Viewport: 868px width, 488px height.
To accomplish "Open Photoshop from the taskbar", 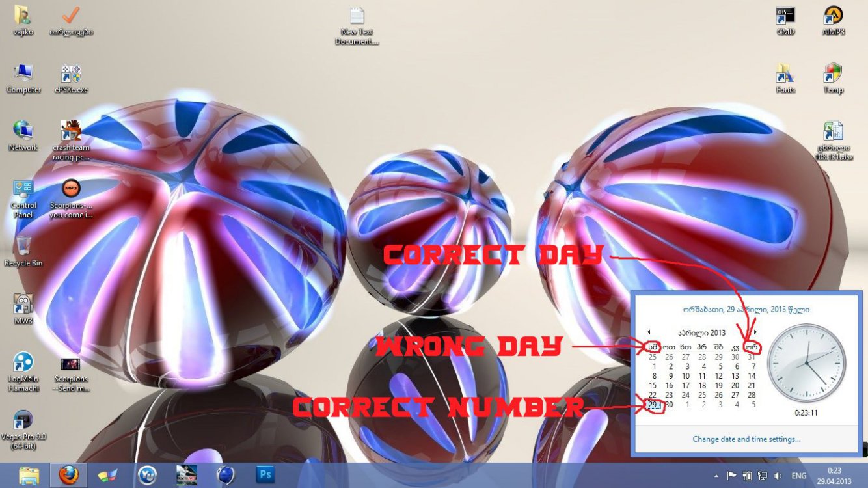I will (x=265, y=475).
